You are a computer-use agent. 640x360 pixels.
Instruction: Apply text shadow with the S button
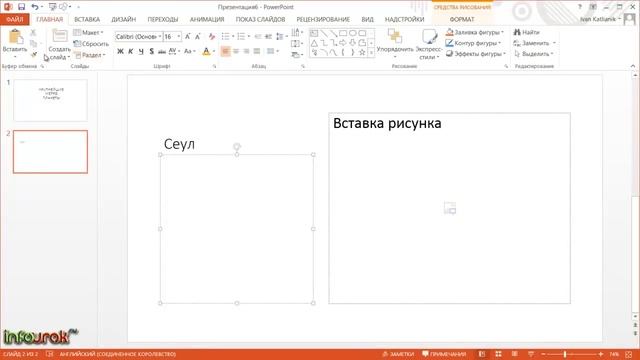pyautogui.click(x=151, y=51)
